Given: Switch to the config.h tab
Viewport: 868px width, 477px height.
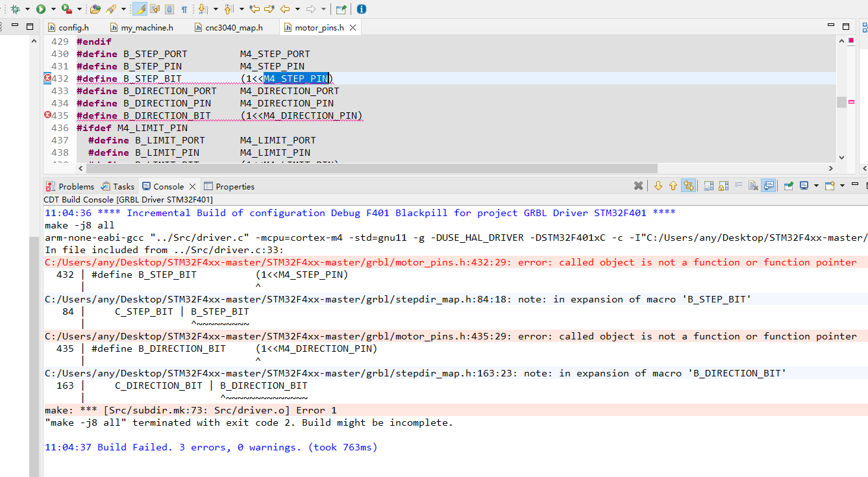Looking at the screenshot, I should tap(69, 27).
